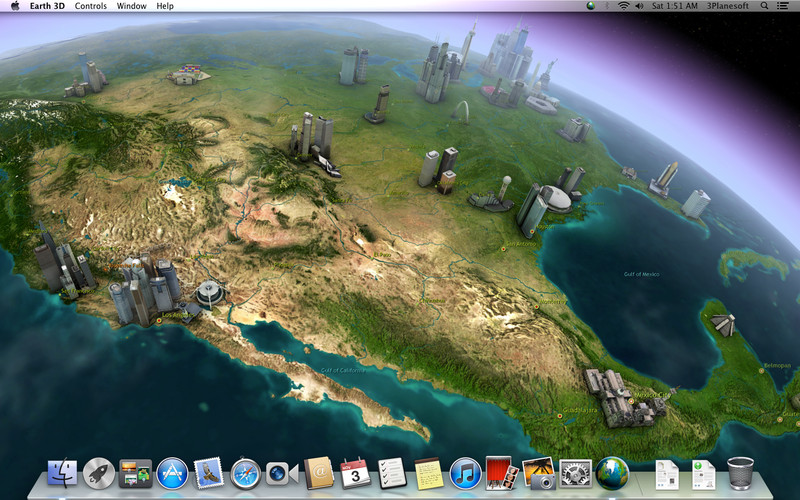The width and height of the screenshot is (800, 500).
Task: Open the Controls menu
Action: tap(91, 6)
